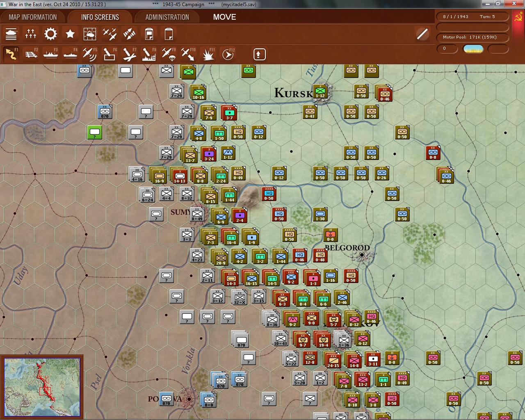Select the gray enemy stack labeled 4=16
This screenshot has height=420, width=525.
[137, 174]
